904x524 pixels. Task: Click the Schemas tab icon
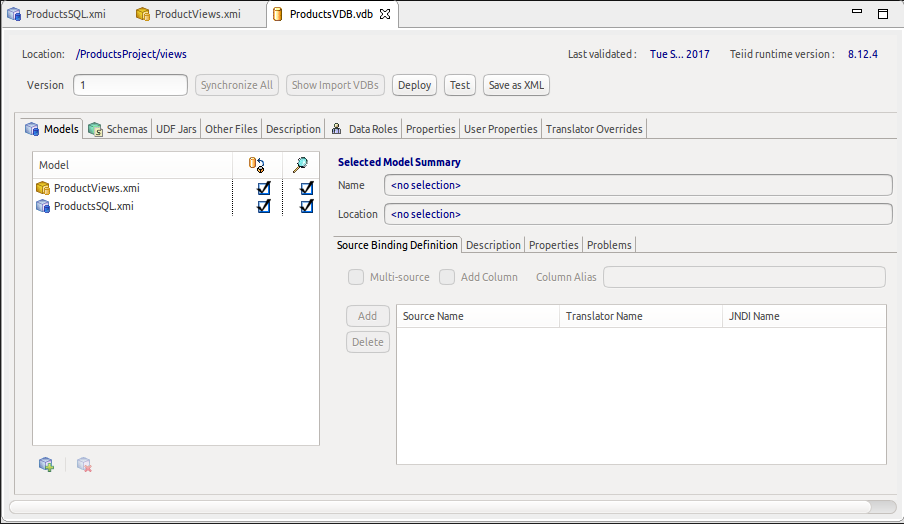(x=95, y=129)
